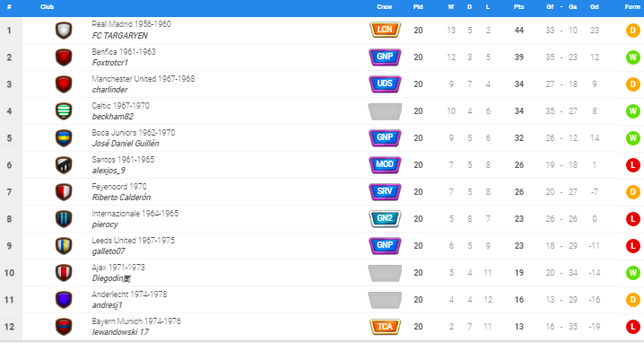This screenshot has width=644, height=343.
Task: Click the Santos black and white shield
Action: coord(64,165)
